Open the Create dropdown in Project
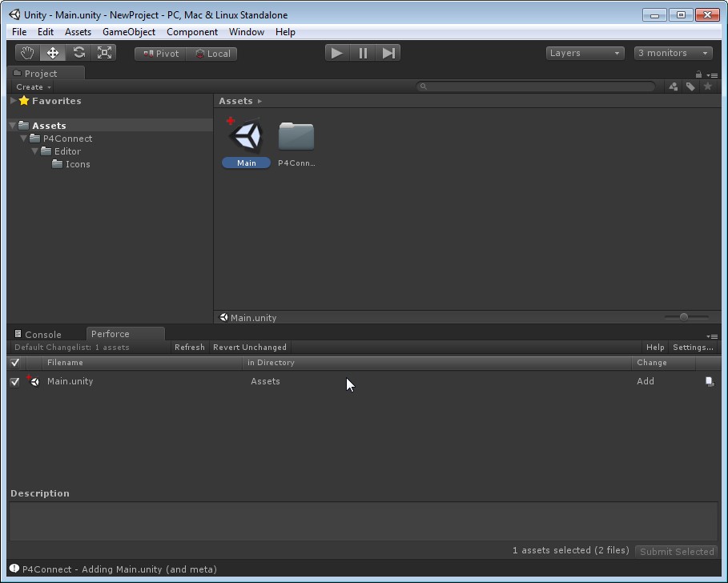 (34, 86)
